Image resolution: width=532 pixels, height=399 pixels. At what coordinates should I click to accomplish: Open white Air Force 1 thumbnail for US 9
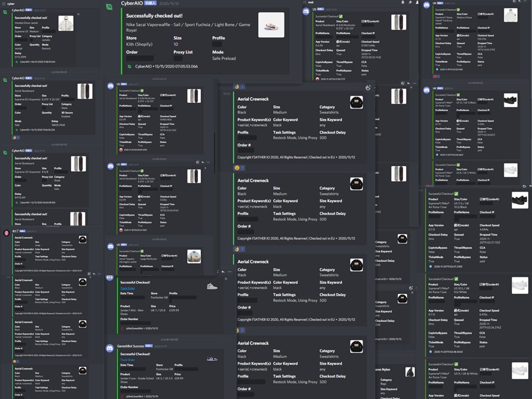tap(520, 370)
